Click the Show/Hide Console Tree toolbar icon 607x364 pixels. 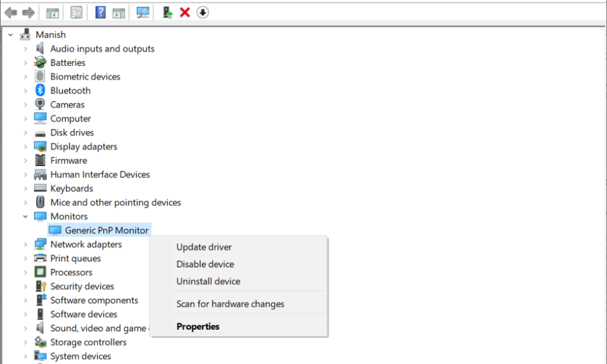tap(53, 13)
